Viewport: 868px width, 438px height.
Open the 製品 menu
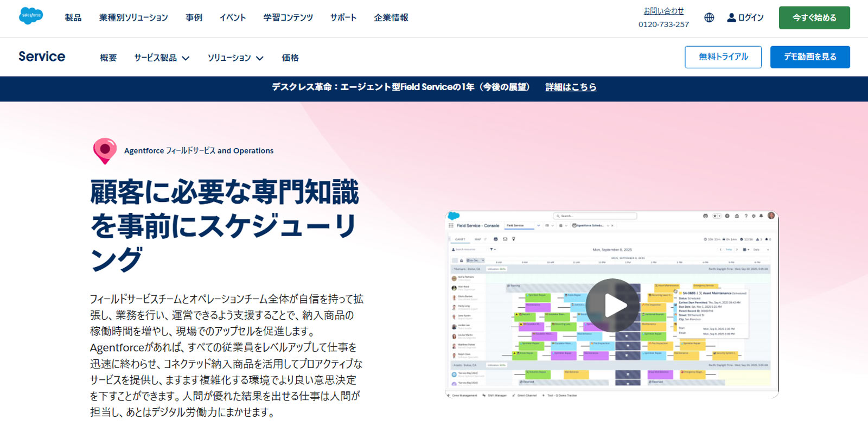pos(73,17)
